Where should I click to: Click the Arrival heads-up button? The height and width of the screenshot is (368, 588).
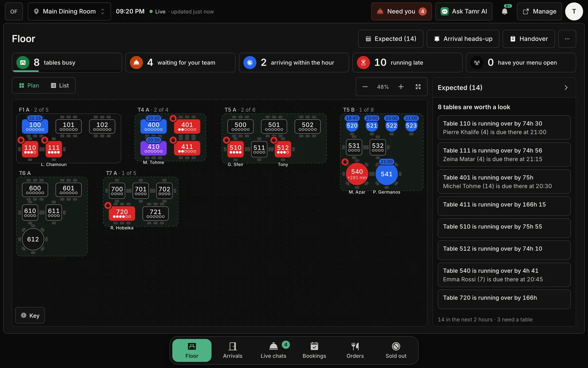point(463,39)
